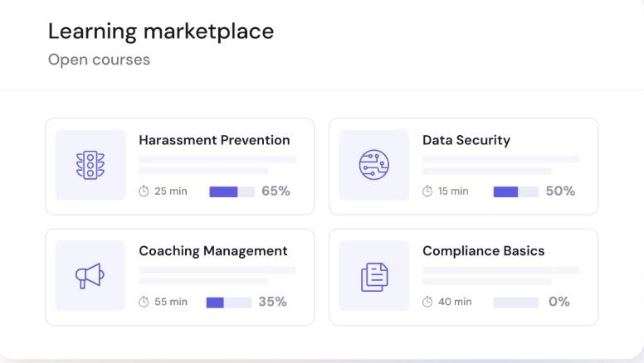Click the clock icon beside 15 min
This screenshot has width=644, height=363.
(428, 191)
